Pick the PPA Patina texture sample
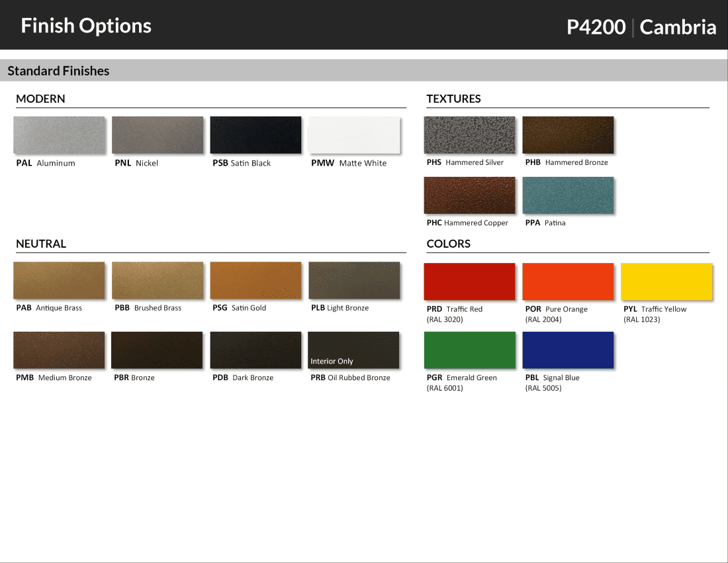728x563 pixels. [x=568, y=195]
